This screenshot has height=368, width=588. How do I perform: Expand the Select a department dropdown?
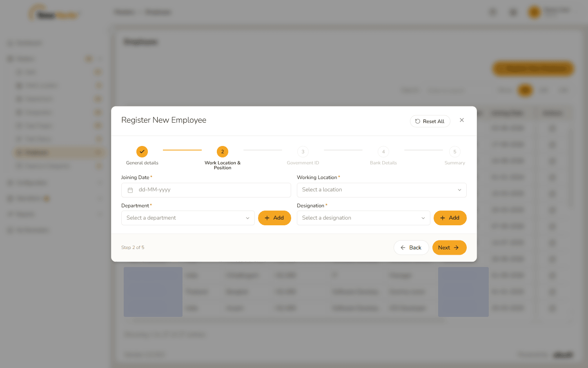pyautogui.click(x=188, y=218)
